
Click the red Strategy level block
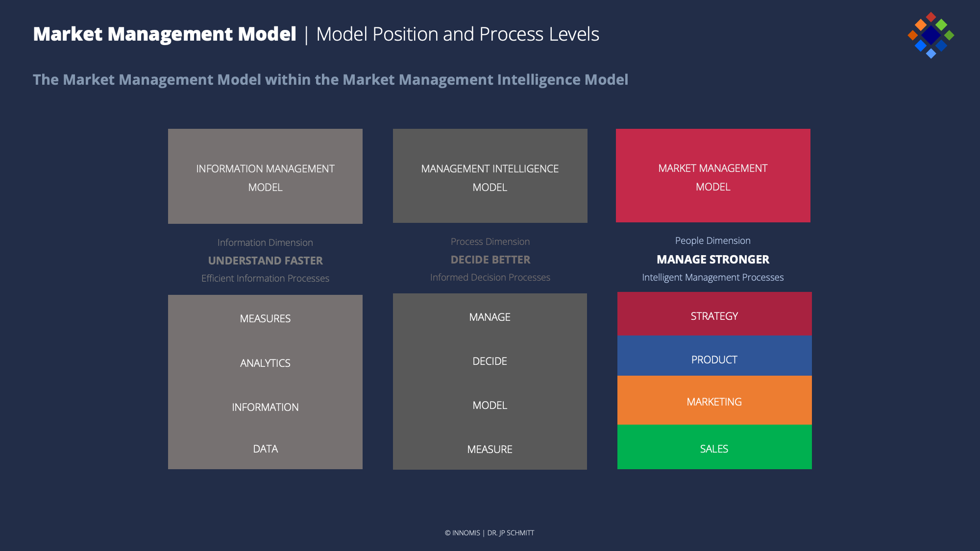click(x=714, y=315)
